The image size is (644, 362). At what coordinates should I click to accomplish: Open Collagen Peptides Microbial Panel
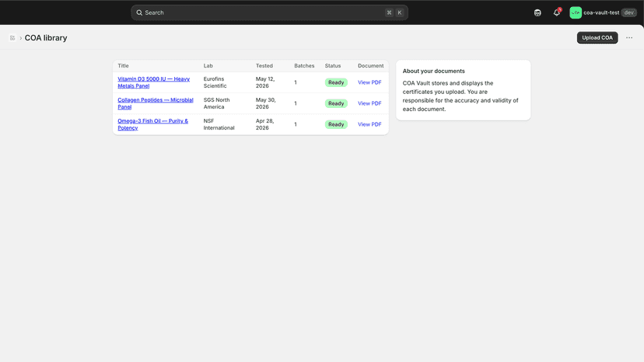click(x=156, y=103)
